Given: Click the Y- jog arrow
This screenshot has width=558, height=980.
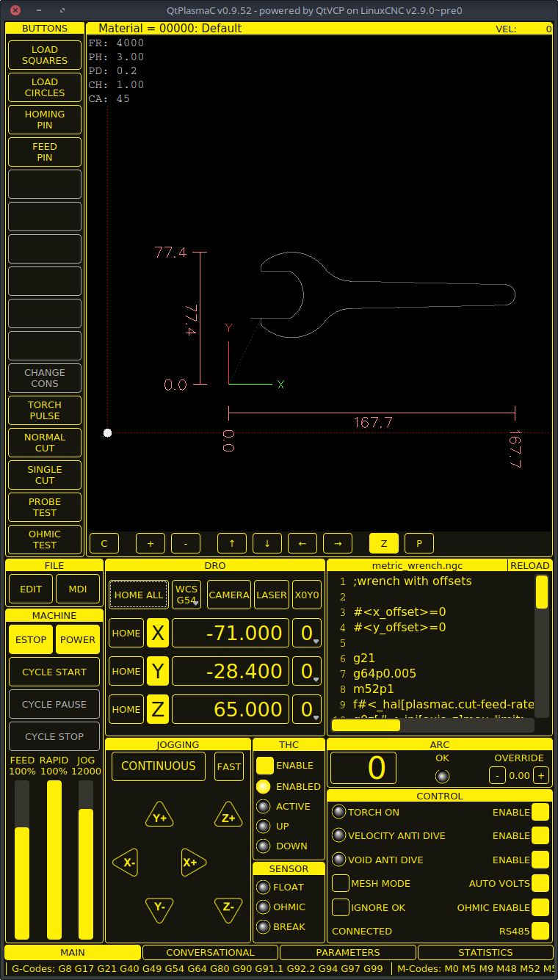Looking at the screenshot, I should pos(159,909).
